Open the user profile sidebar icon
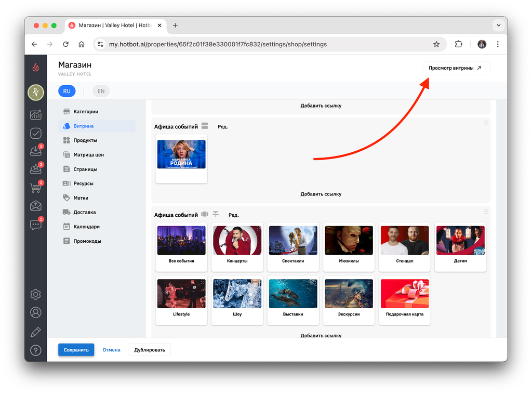Image resolution: width=532 pixels, height=394 pixels. click(x=36, y=312)
